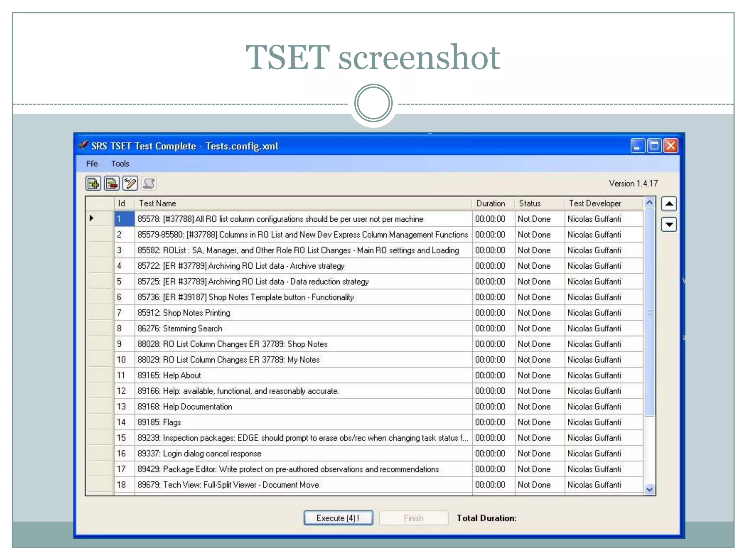Click the rocket icon in the title bar

coord(84,146)
